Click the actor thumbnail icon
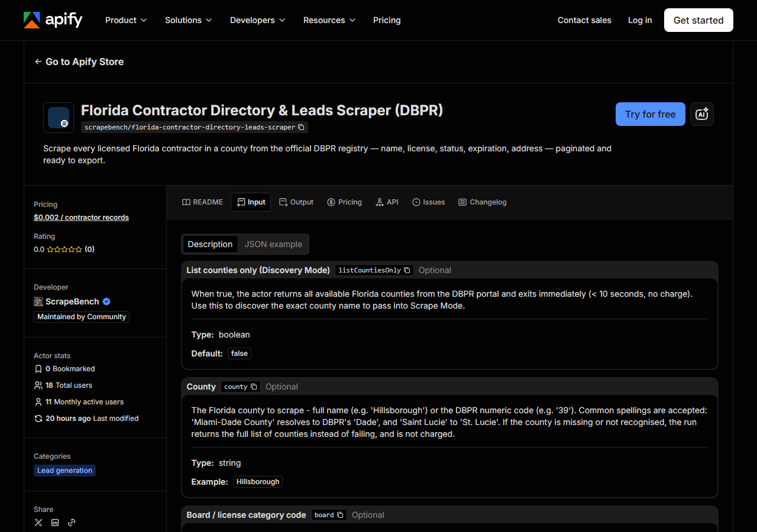Viewport: 757px width, 532px height. click(x=59, y=118)
